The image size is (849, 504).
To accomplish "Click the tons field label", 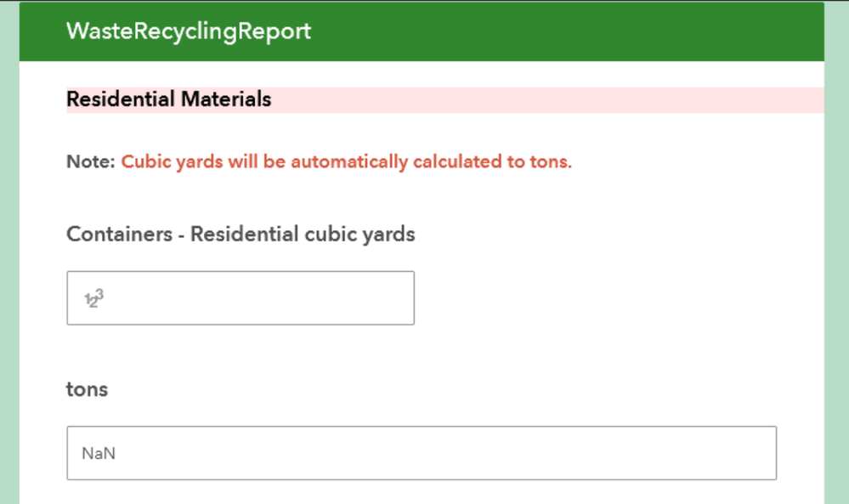I will coord(88,388).
